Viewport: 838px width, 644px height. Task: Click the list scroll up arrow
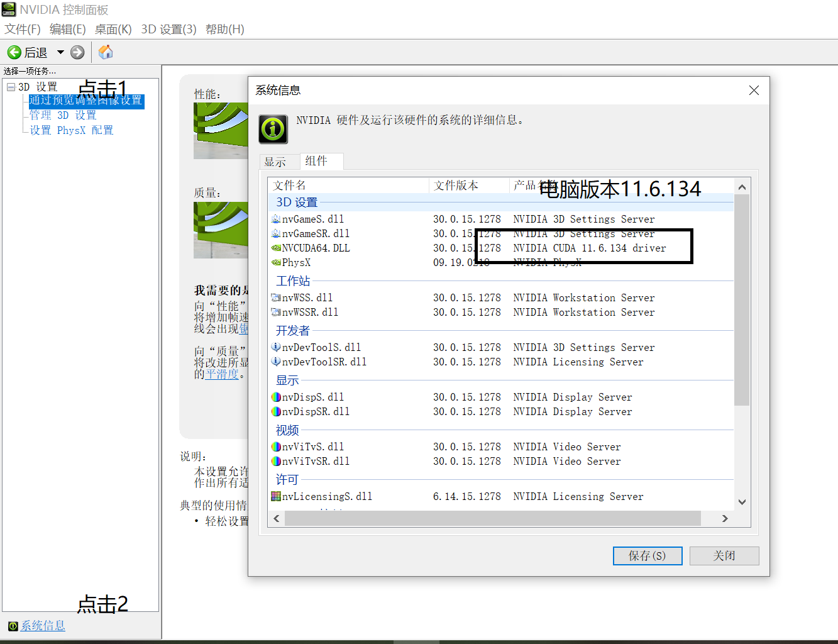tap(742, 187)
